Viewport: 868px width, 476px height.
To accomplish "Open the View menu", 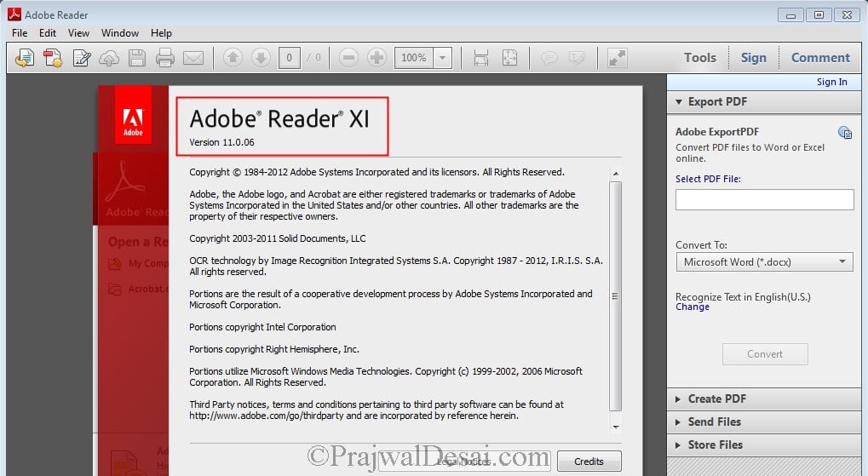I will [78, 33].
